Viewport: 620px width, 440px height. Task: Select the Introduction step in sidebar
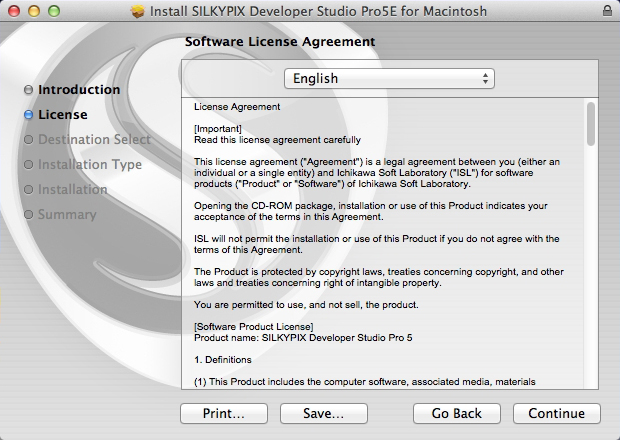point(79,90)
